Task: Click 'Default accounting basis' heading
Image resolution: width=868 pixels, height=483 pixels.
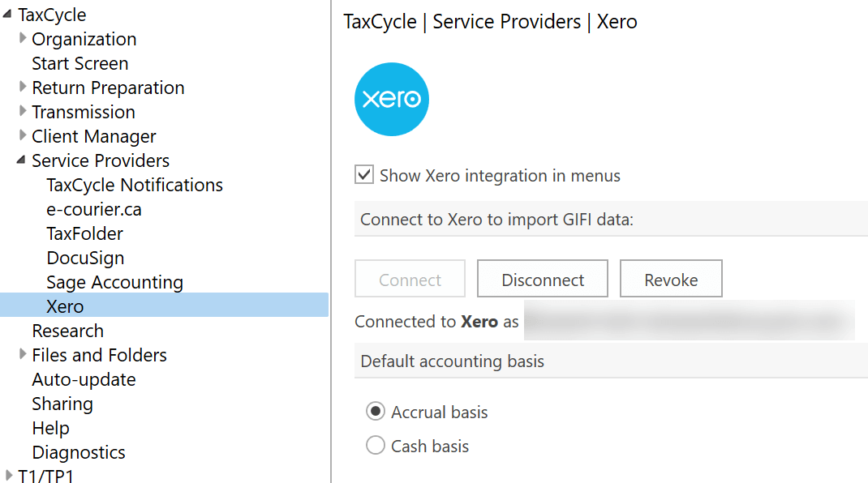Action: (453, 361)
